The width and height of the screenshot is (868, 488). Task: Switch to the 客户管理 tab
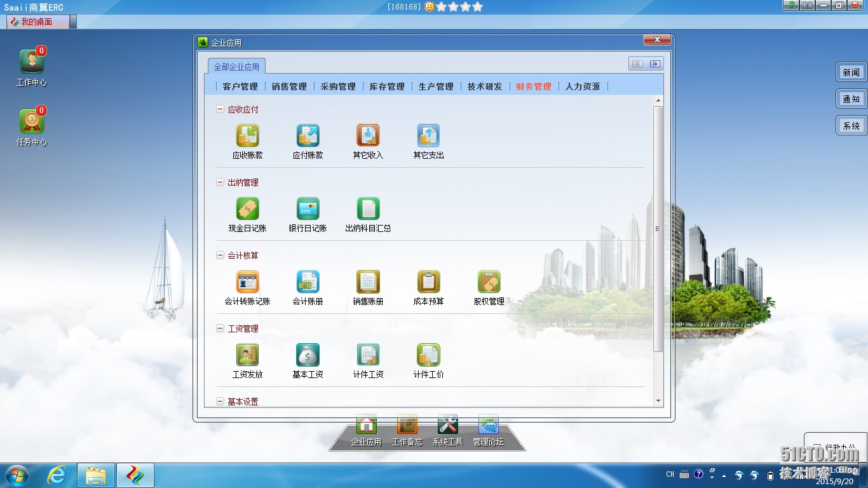[x=240, y=86]
